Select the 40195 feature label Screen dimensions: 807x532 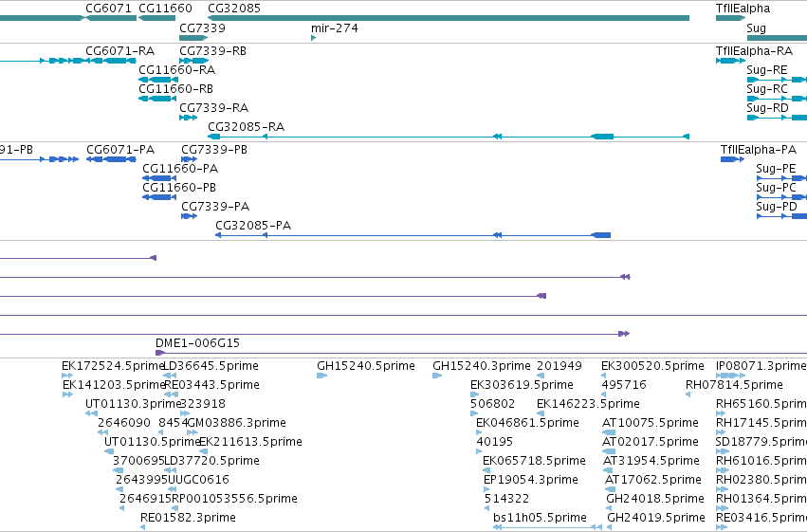(x=495, y=442)
